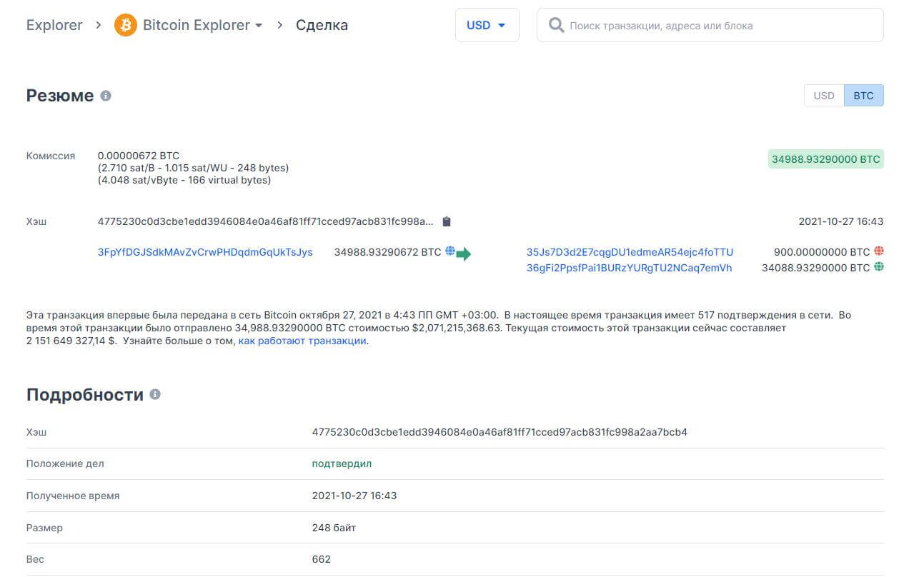Open output address 35Js7D3d2E7cqgDU1edmeAR54ejc4foTTU
This screenshot has height=577, width=924.
tap(630, 252)
